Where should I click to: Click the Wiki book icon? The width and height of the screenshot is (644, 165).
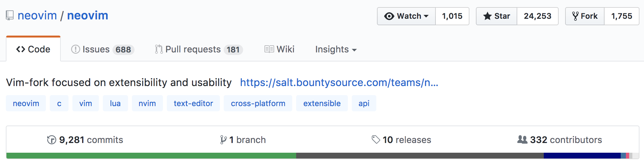[x=269, y=49]
